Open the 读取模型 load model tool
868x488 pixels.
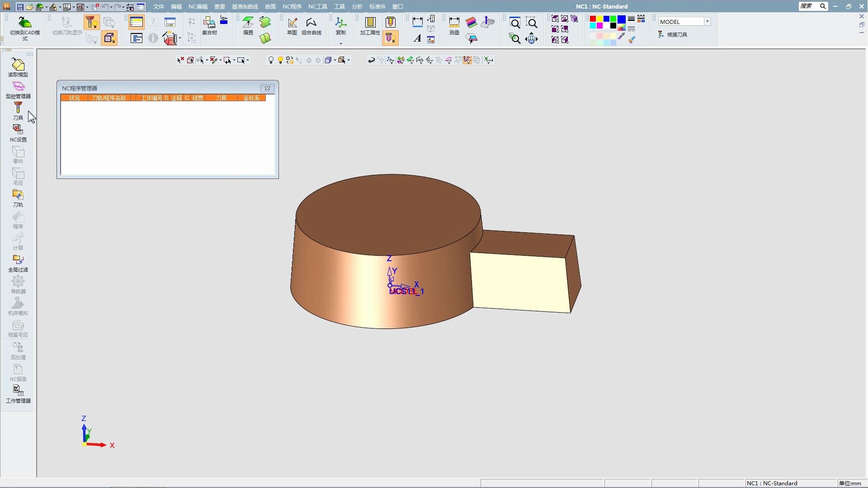(x=18, y=65)
